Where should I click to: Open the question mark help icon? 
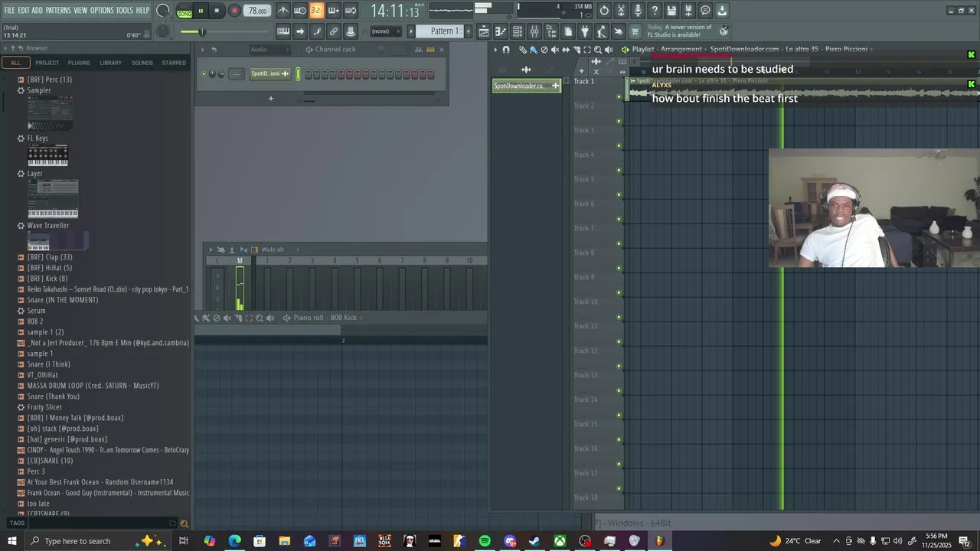point(655,11)
